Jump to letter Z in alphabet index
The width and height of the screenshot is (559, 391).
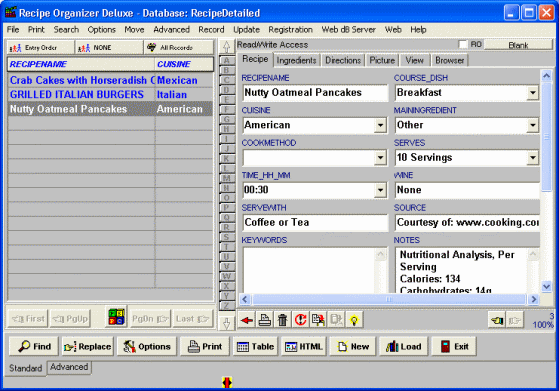226,305
